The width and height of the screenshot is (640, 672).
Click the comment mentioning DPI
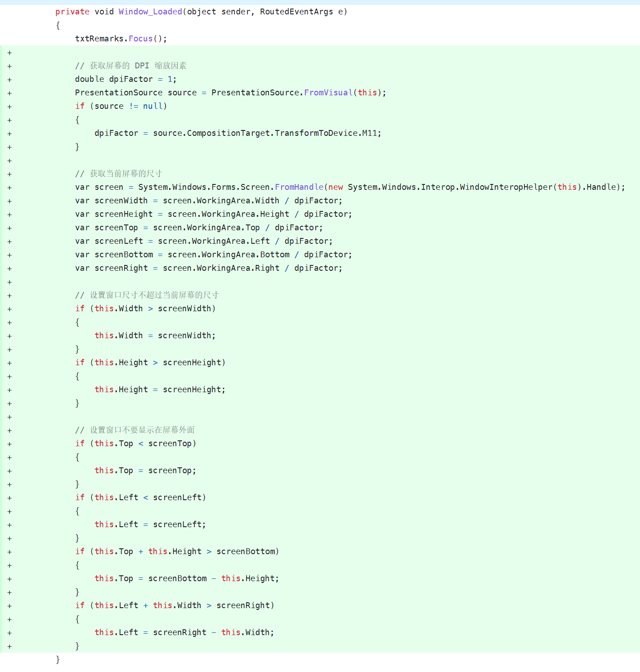(130, 66)
